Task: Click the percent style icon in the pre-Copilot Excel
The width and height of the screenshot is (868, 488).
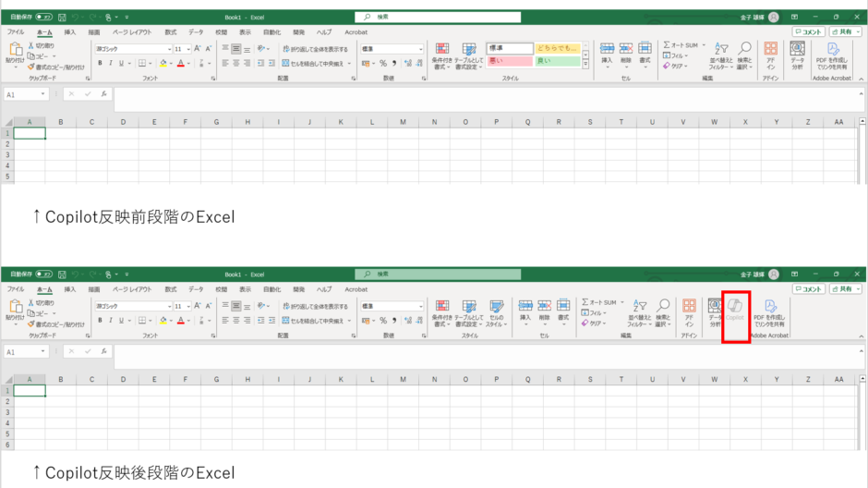Action: pyautogui.click(x=383, y=63)
